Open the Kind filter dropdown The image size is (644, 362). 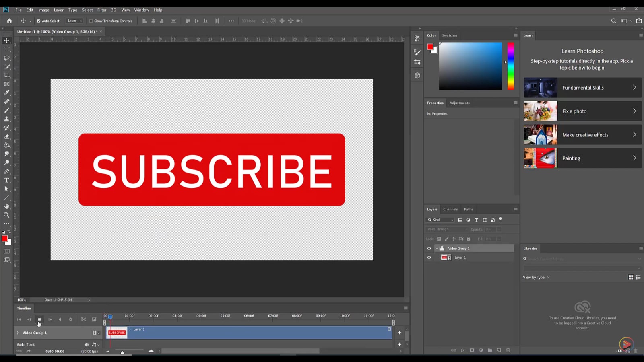440,220
